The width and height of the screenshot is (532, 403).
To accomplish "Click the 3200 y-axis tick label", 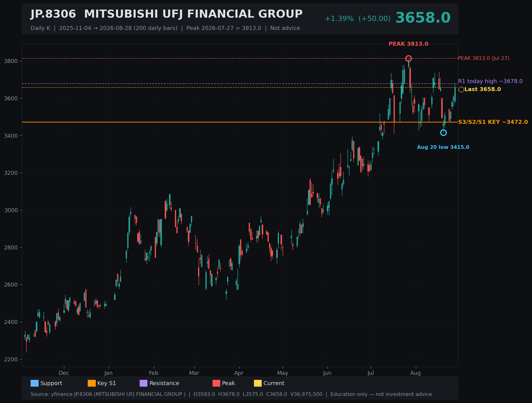I will coord(11,173).
